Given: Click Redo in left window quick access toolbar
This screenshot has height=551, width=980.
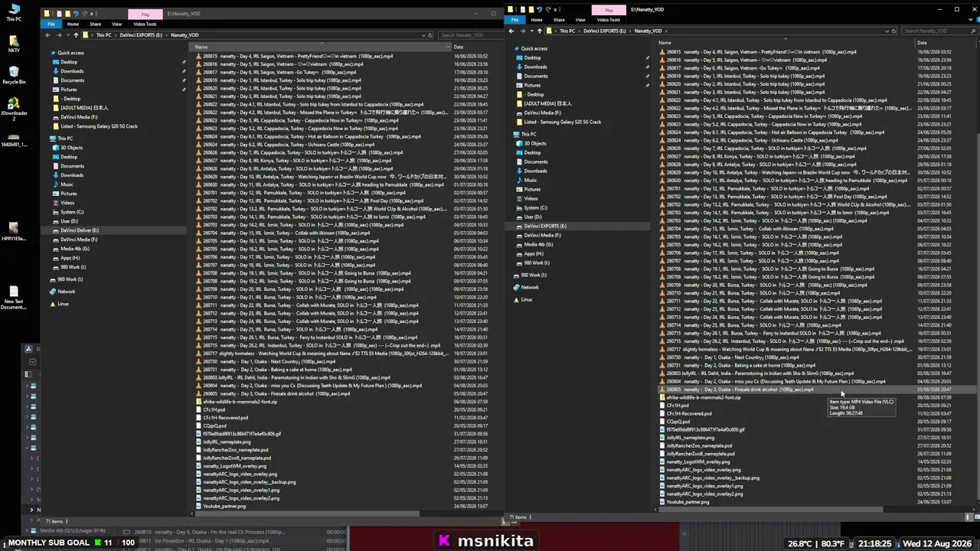Looking at the screenshot, I should [84, 13].
